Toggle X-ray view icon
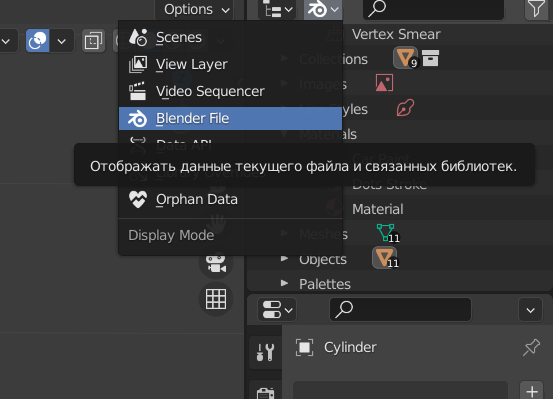Viewport: 553px width, 399px height. (93, 41)
